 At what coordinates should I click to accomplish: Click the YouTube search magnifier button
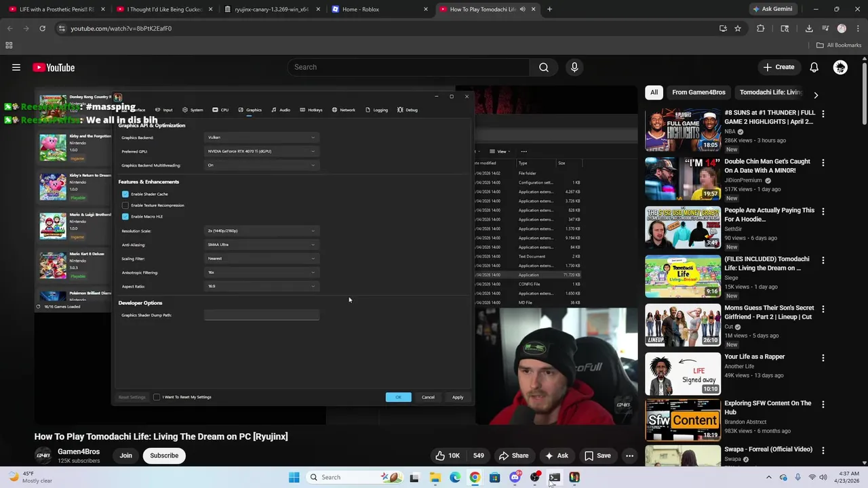click(543, 67)
